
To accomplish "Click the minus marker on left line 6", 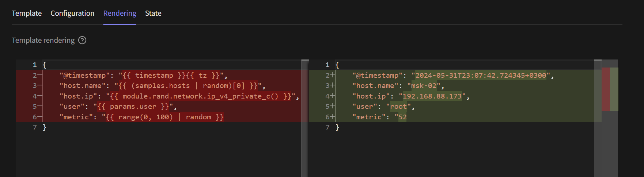I will tap(40, 117).
